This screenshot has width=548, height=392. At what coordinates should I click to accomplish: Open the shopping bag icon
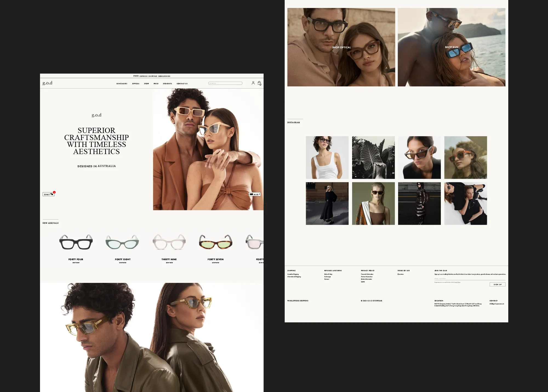[x=259, y=83]
